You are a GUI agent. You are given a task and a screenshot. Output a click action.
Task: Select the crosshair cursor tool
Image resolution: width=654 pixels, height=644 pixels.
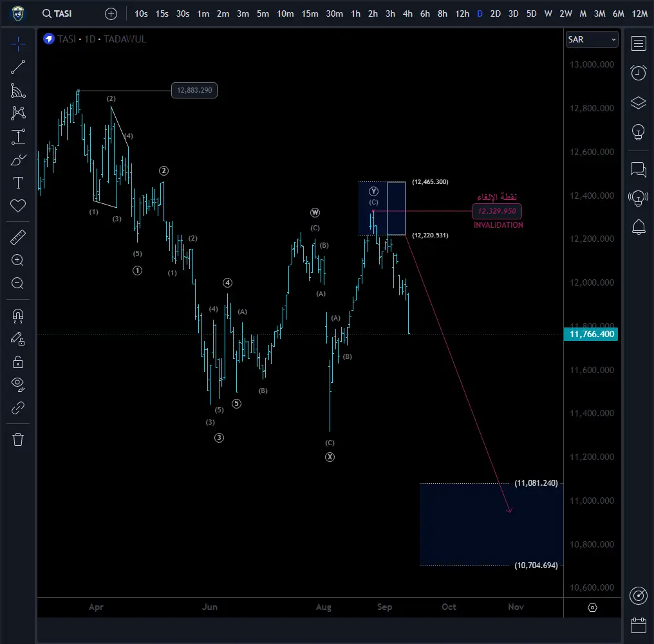click(18, 44)
